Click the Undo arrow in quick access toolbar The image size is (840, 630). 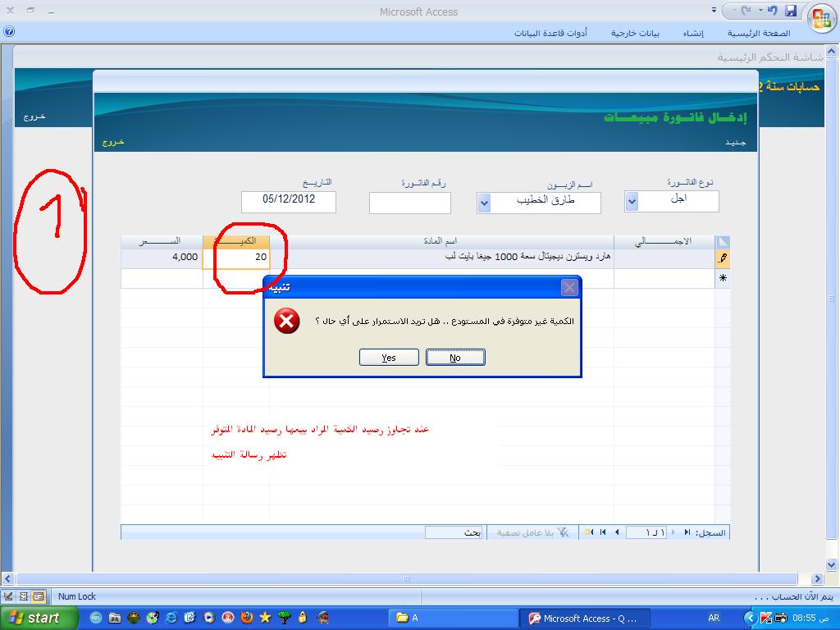772,10
